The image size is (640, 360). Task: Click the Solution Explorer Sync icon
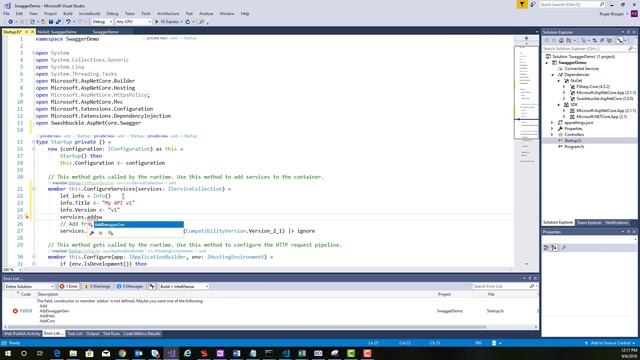click(x=594, y=40)
